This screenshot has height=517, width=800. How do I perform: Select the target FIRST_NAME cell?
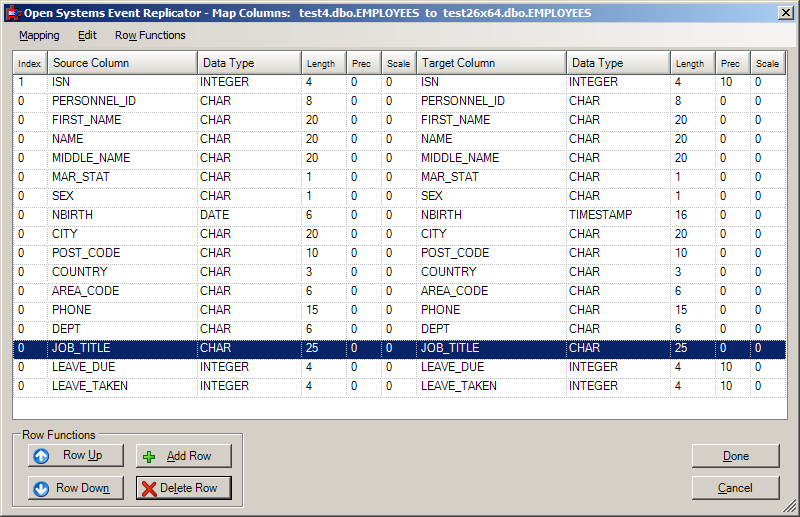pyautogui.click(x=491, y=120)
